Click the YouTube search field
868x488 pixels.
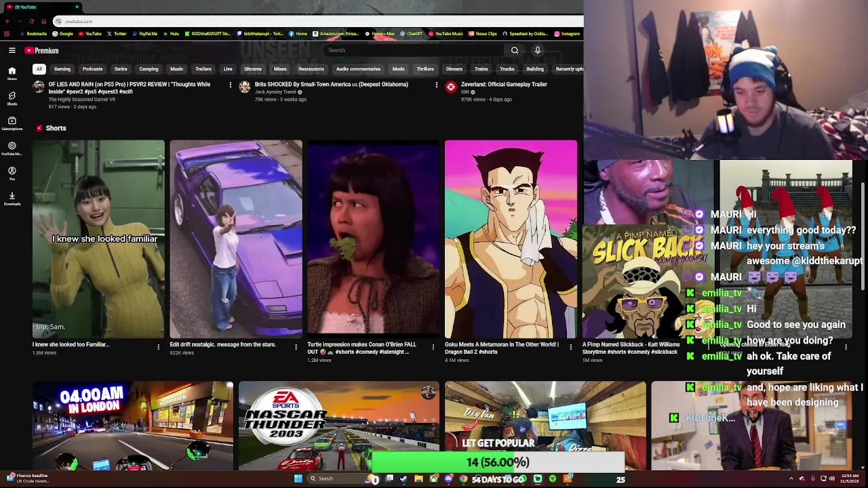click(414, 50)
